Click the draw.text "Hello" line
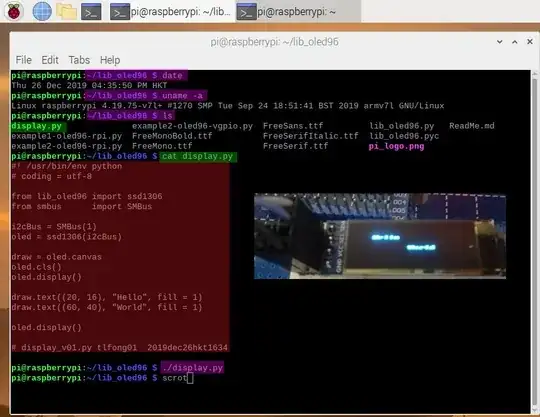 tap(107, 298)
